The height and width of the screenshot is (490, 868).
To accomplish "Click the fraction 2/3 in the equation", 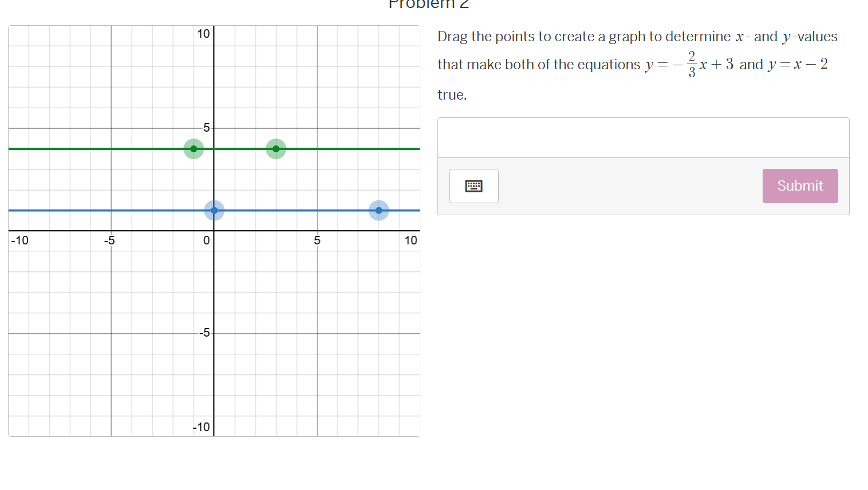I will click(x=692, y=63).
